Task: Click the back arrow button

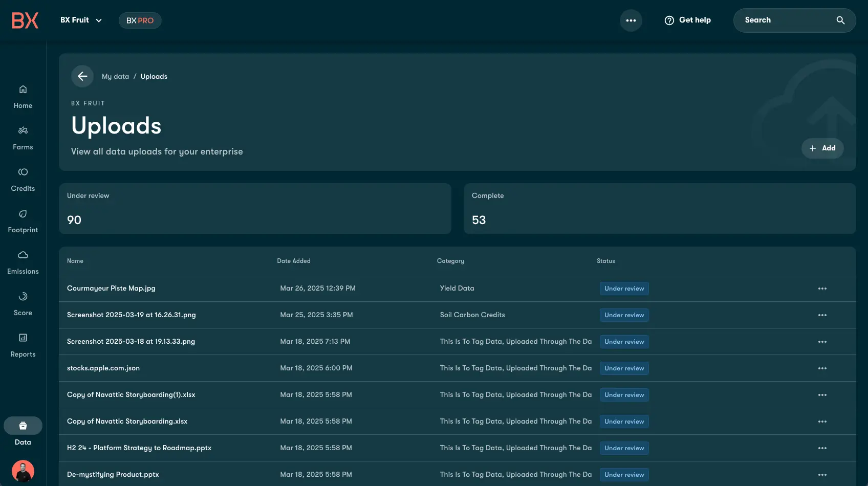Action: coord(82,77)
